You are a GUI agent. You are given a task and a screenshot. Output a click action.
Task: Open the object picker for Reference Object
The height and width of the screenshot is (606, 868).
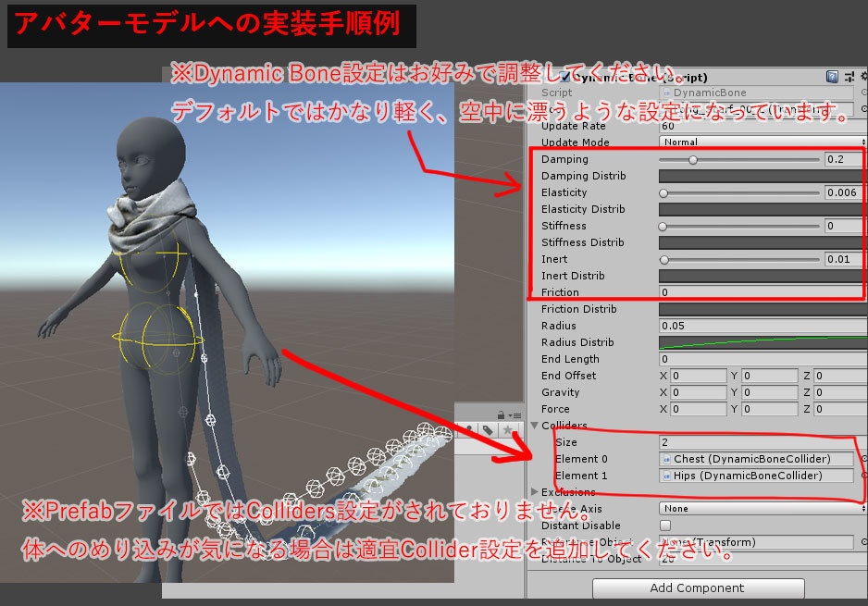point(863,542)
